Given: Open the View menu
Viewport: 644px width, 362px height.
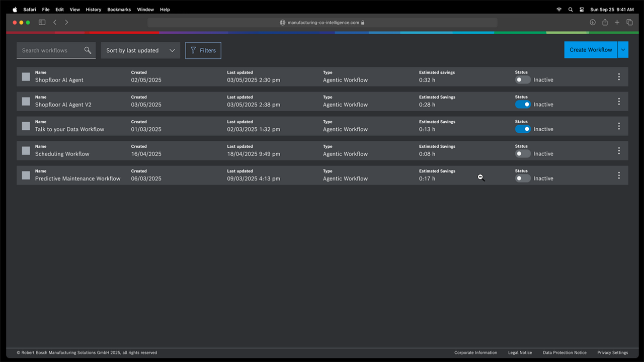Looking at the screenshot, I should [x=74, y=10].
